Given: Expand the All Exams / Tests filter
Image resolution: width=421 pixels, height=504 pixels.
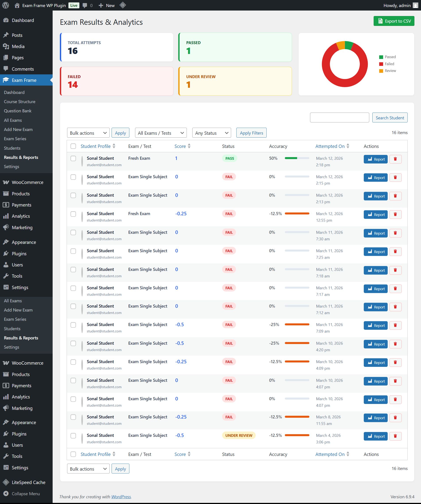Looking at the screenshot, I should 161,133.
